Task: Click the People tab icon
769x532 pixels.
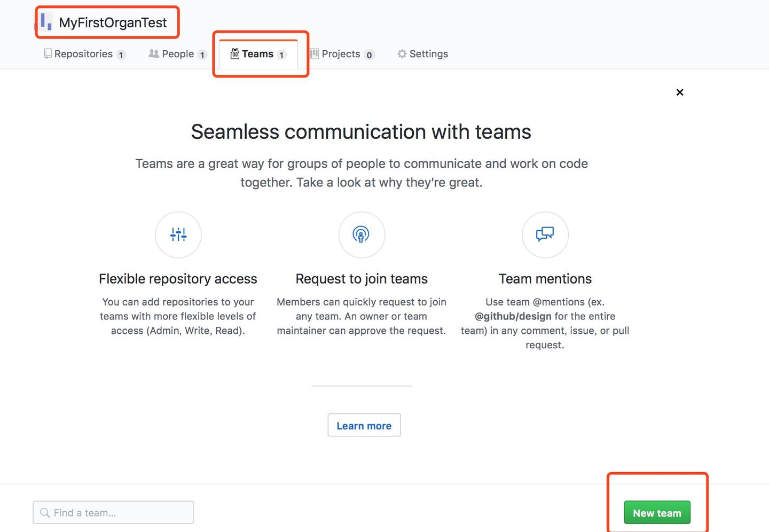Action: [154, 54]
